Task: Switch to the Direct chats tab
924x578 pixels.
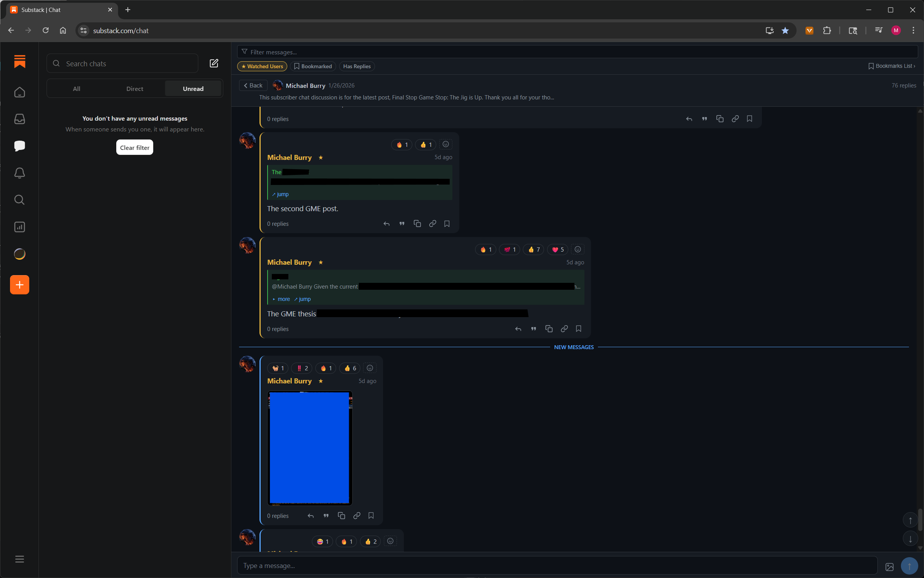Action: (x=134, y=88)
